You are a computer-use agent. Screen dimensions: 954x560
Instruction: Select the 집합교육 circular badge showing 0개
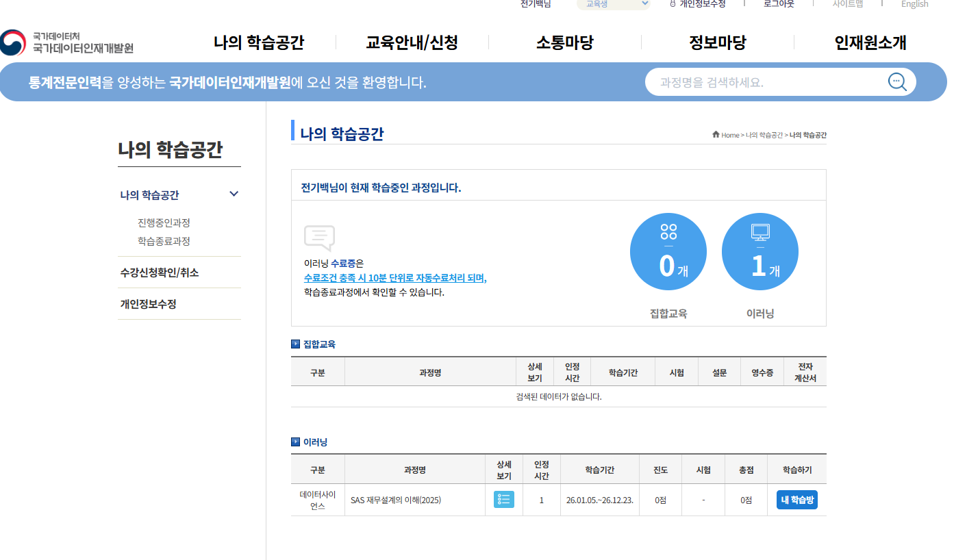(x=668, y=251)
